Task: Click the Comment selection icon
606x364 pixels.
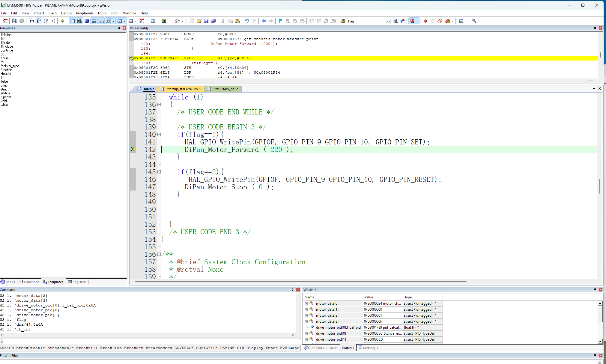Action: (326, 21)
